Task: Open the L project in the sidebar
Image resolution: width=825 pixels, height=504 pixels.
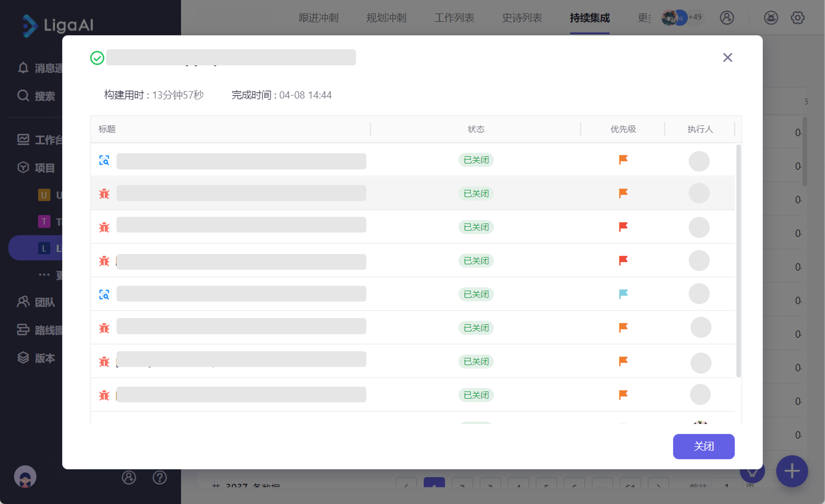Action: click(45, 248)
